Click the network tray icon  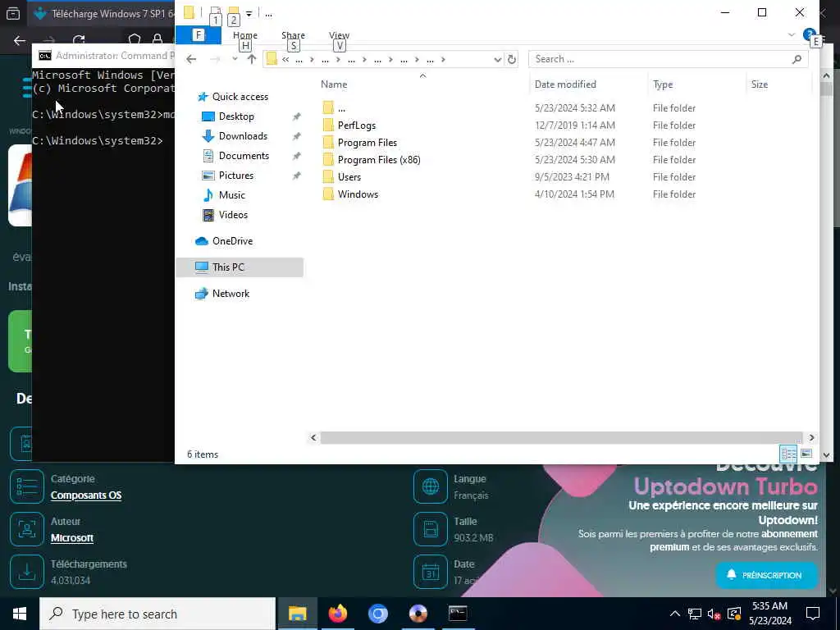(x=694, y=614)
